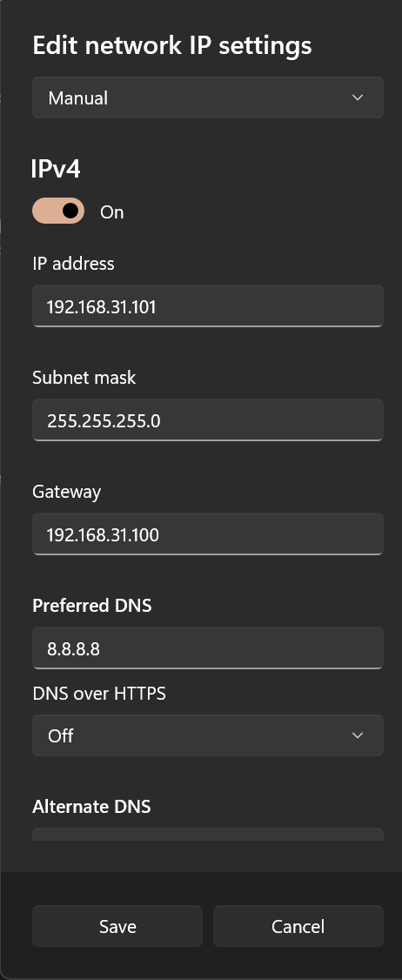This screenshot has height=980, width=402.
Task: Click the DNS over HTTPS label
Action: tap(99, 693)
